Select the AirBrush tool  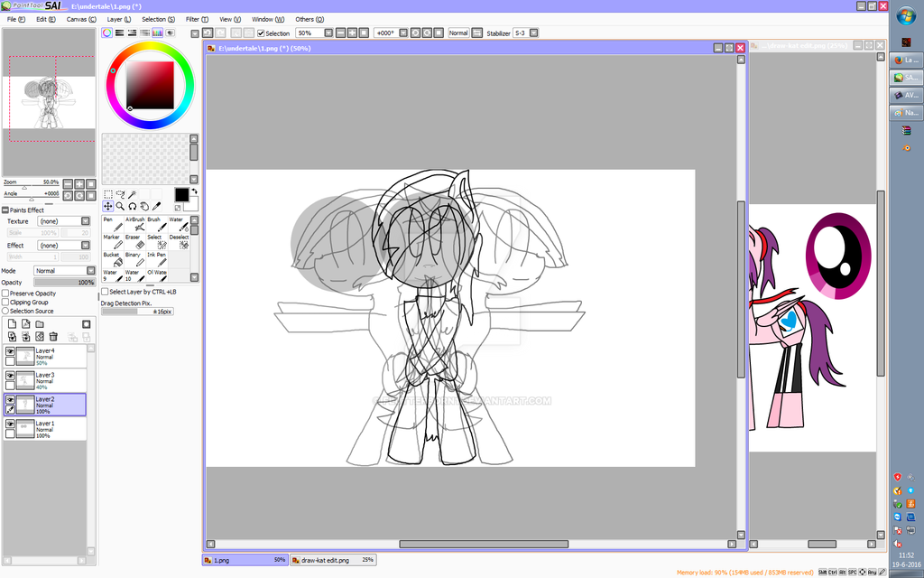coord(135,224)
